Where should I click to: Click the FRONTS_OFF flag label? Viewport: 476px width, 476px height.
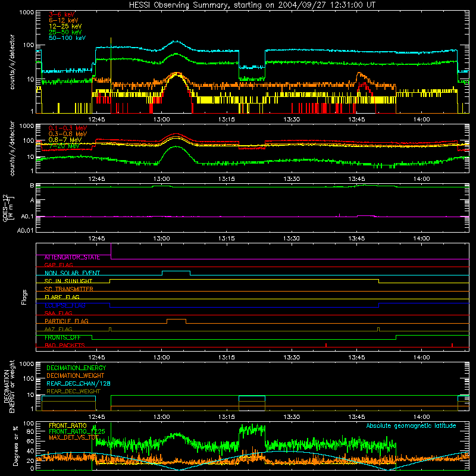[62, 337]
